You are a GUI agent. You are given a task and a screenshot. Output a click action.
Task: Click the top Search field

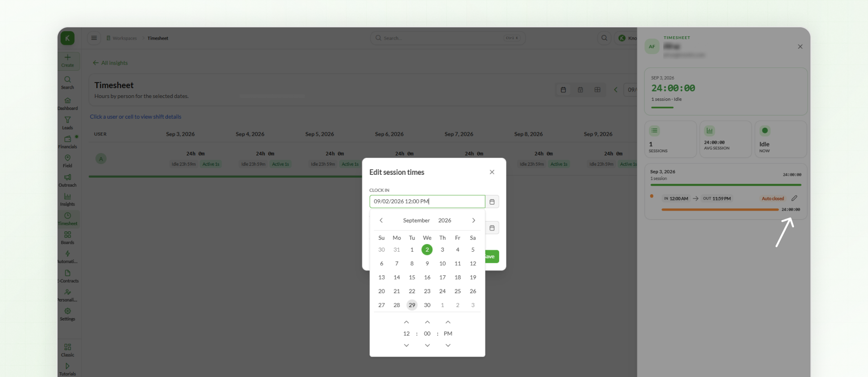448,38
